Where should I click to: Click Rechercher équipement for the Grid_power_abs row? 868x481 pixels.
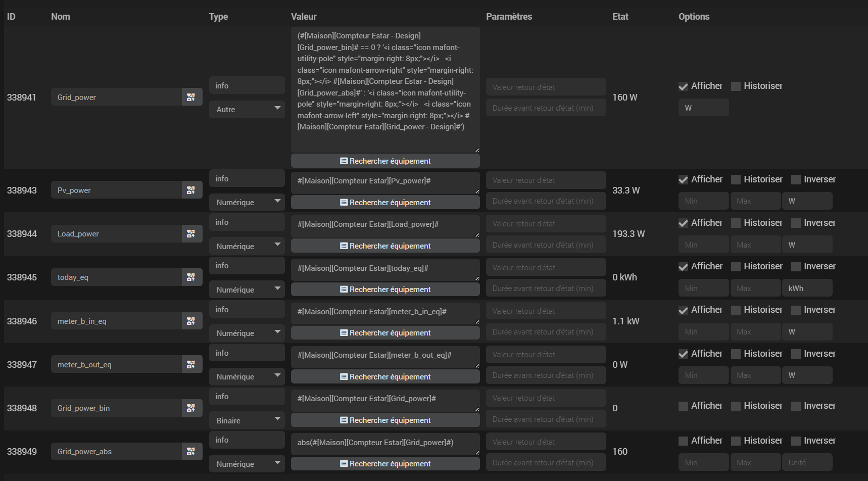(x=385, y=464)
